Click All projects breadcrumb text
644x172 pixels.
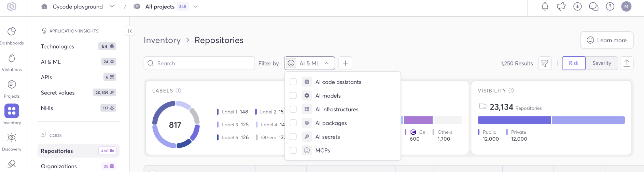click(160, 6)
